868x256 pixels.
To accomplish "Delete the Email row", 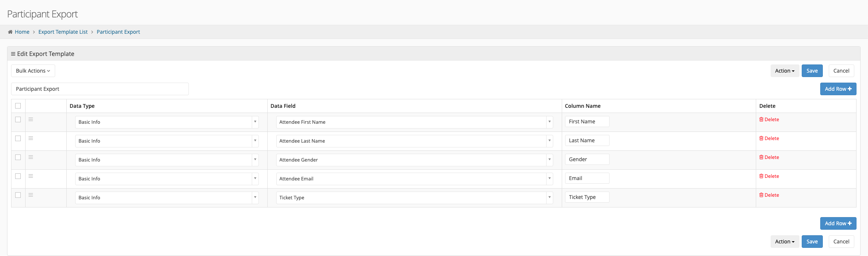I will tap(769, 176).
